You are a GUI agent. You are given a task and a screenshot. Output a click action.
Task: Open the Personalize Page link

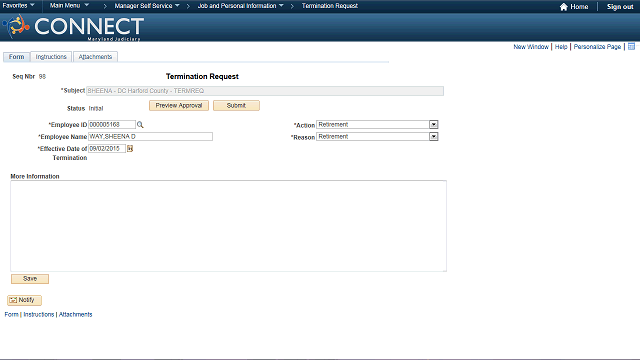point(597,47)
